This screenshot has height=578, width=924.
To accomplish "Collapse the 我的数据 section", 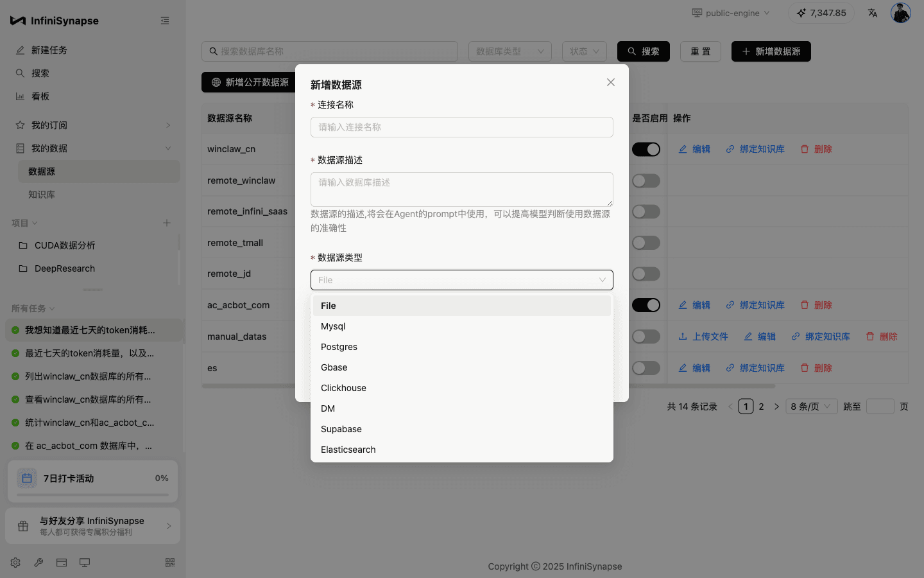I will click(167, 148).
